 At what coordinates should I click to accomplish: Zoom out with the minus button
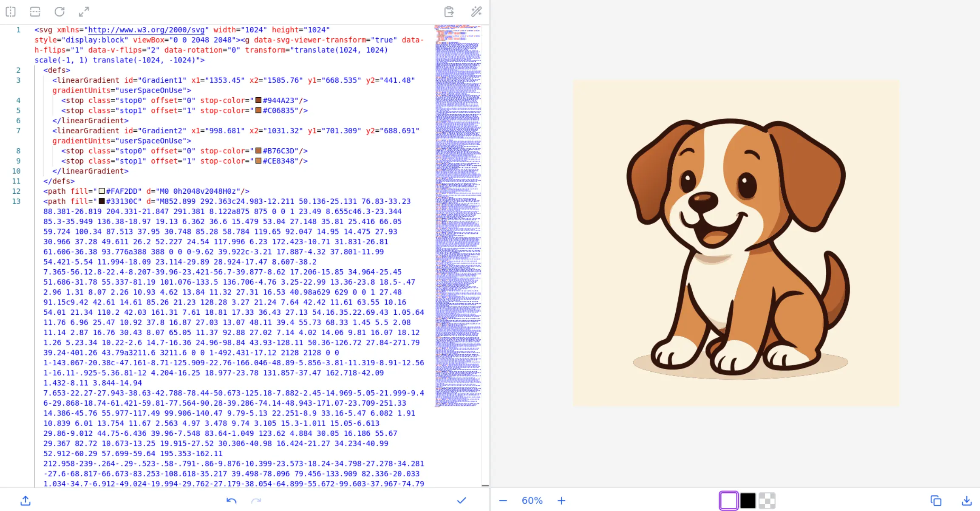[503, 500]
